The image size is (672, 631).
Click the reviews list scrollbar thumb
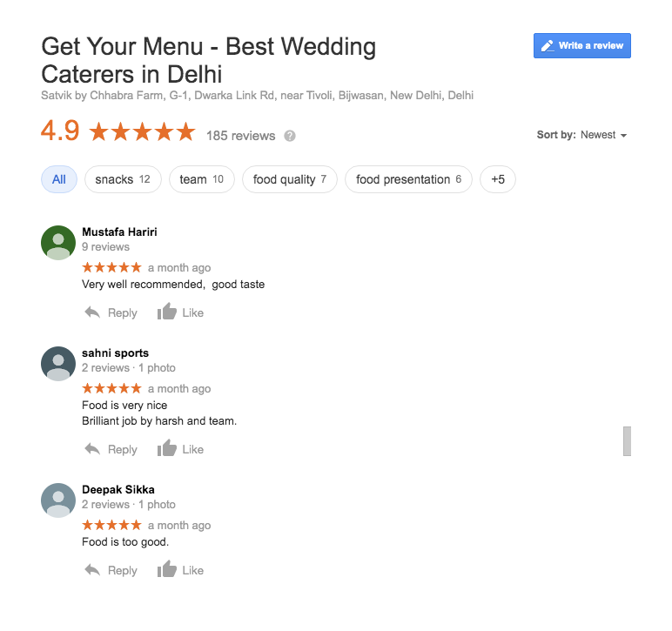[x=627, y=441]
